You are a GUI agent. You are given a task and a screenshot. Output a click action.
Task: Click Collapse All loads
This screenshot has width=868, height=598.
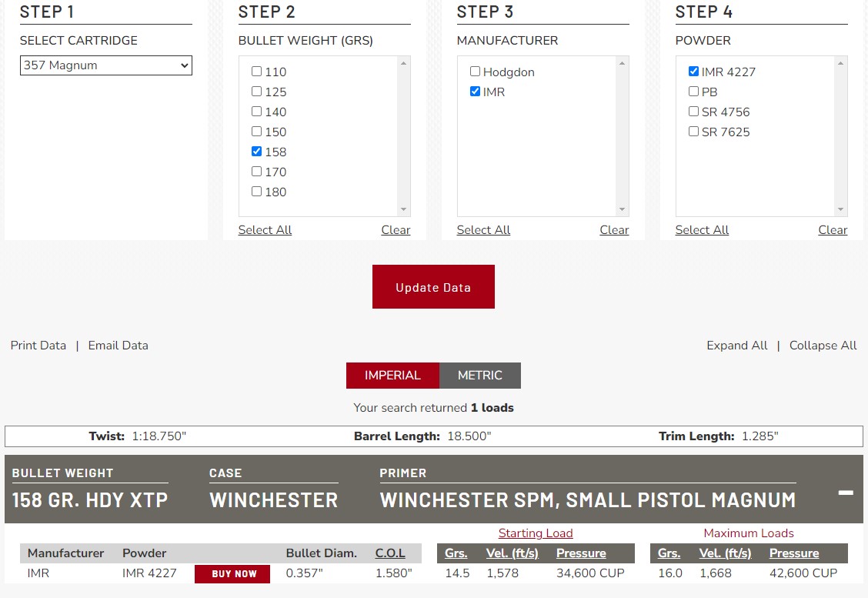[823, 346]
